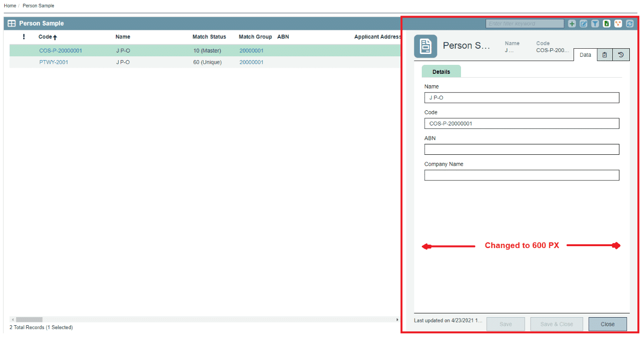Viewport: 644px width, 338px height.
Task: Click the 2 Total Records status text
Action: (x=41, y=328)
